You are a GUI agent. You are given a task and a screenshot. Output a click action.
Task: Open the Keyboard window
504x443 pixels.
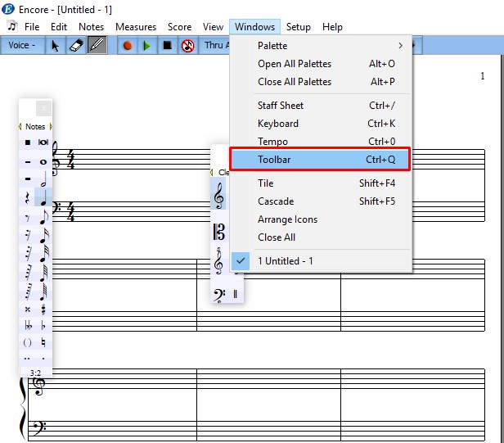321,124
